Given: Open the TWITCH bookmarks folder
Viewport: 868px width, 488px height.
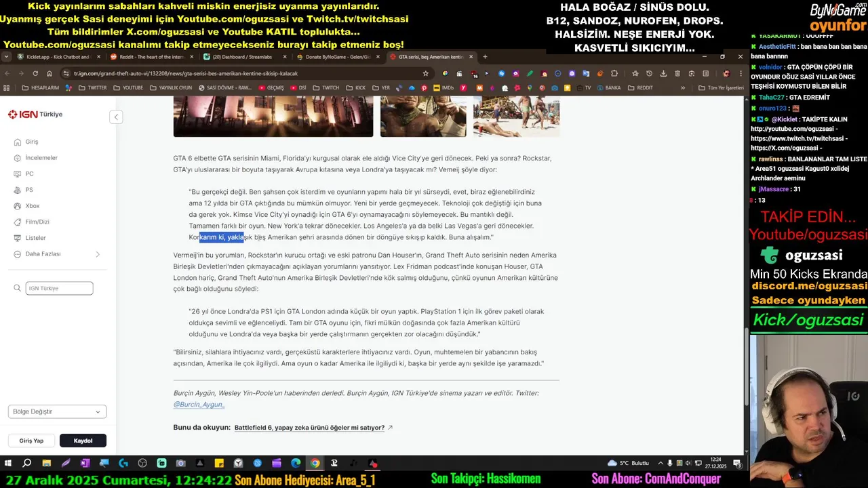Looking at the screenshot, I should 325,87.
